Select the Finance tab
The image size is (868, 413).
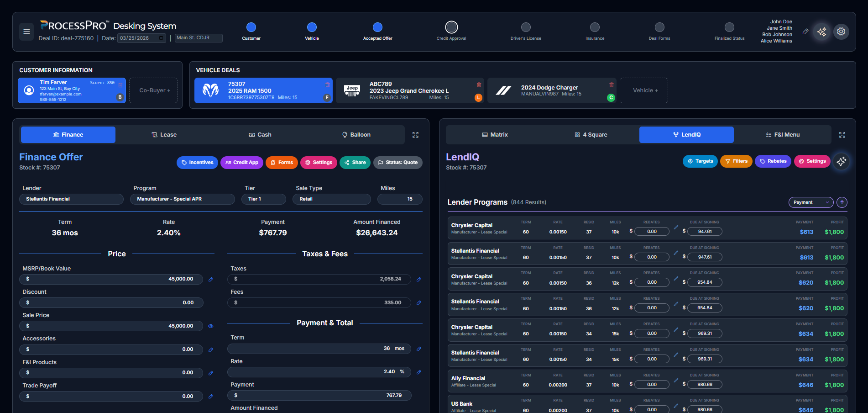click(68, 135)
